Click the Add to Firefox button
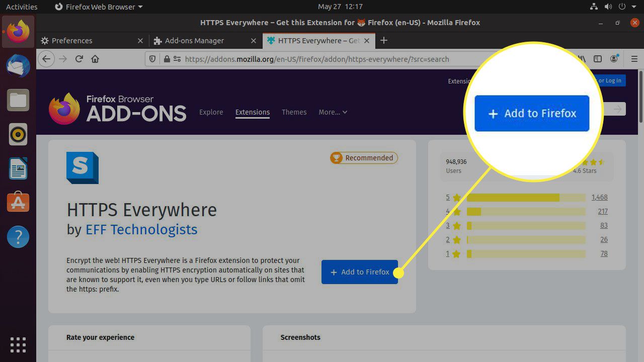This screenshot has height=362, width=644. click(360, 272)
